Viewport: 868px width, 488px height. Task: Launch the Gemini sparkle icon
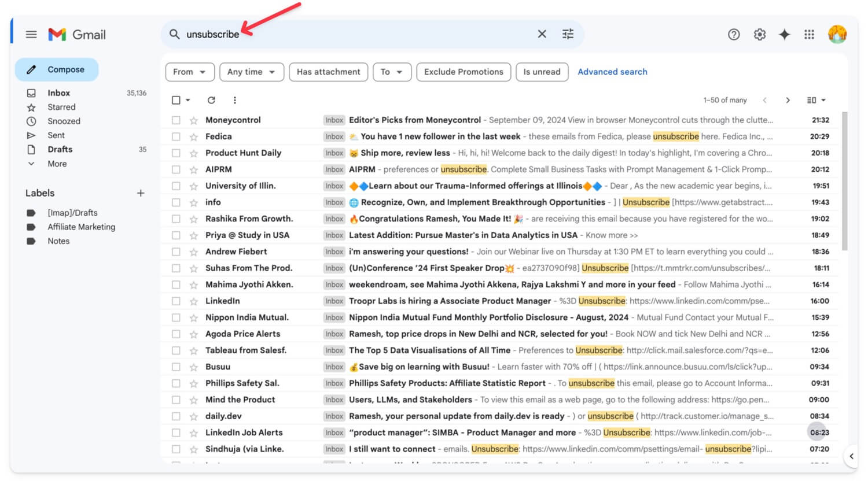[x=784, y=35]
